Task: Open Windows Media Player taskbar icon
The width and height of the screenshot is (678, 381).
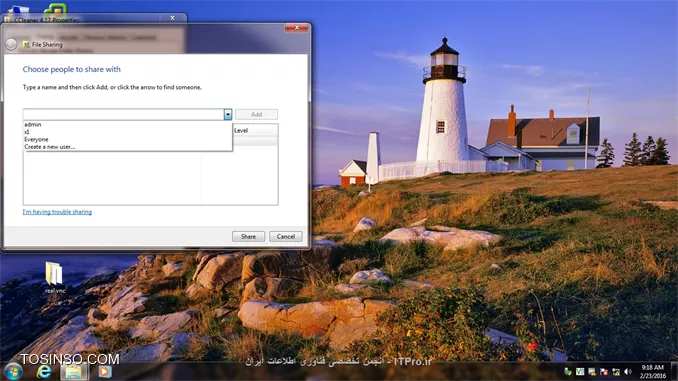Action: click(x=104, y=371)
